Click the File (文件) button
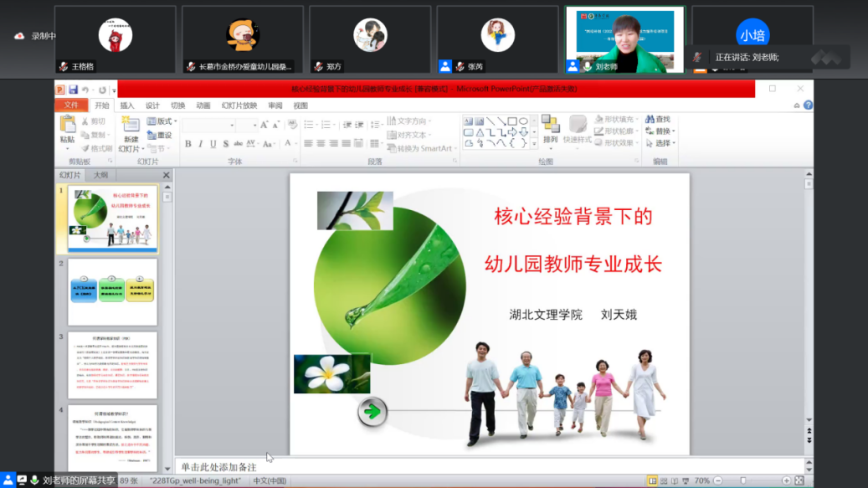Screen dimensions: 868x488 71,105
